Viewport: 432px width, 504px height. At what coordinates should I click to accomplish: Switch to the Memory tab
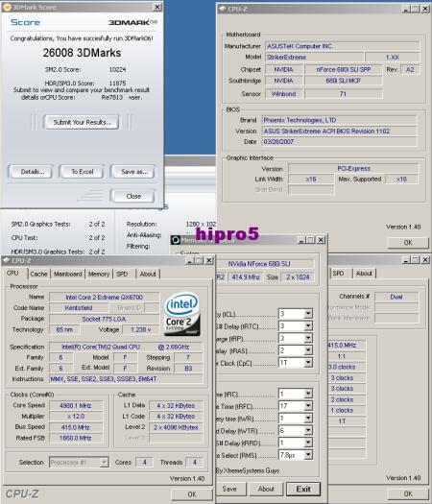tap(99, 275)
